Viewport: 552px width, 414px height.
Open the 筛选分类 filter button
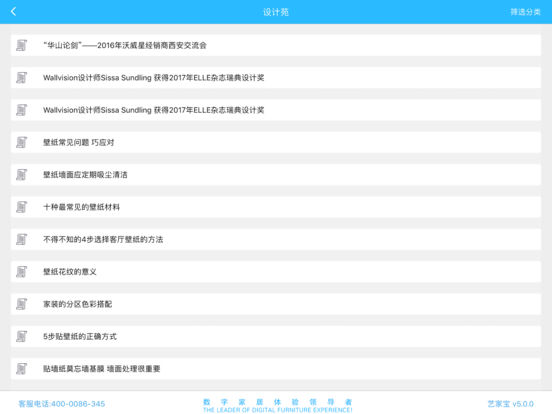525,12
